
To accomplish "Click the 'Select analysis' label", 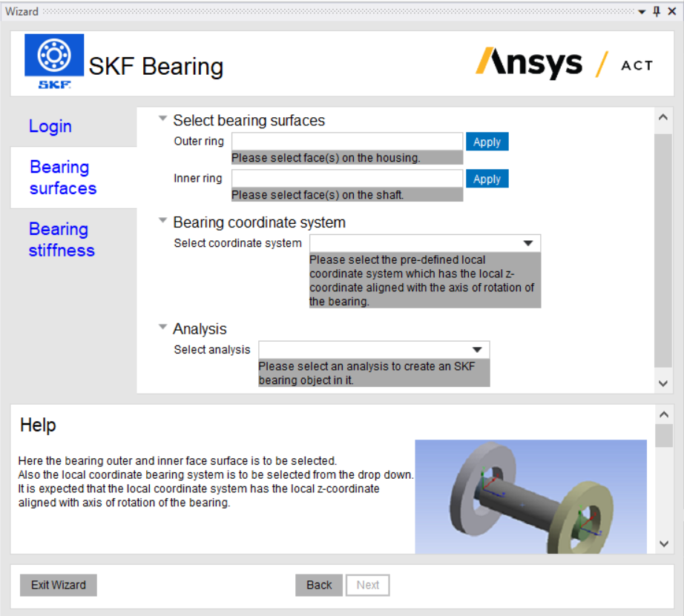I will pyautogui.click(x=212, y=350).
